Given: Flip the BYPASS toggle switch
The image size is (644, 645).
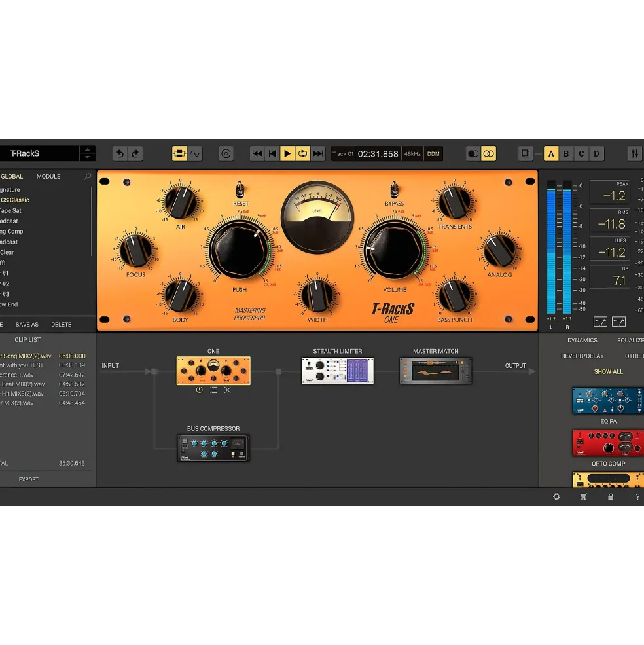Looking at the screenshot, I should click(394, 190).
